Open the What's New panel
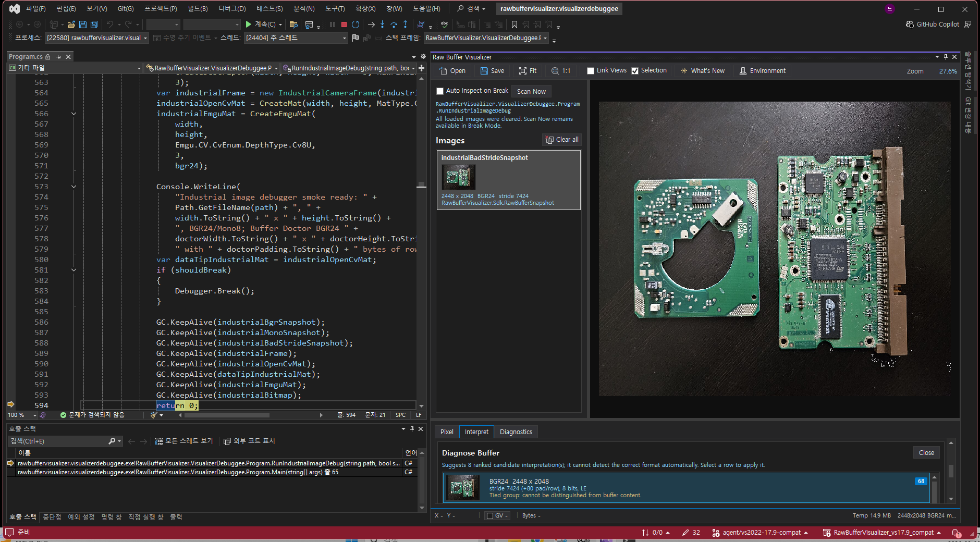The height and width of the screenshot is (542, 980). [x=703, y=71]
